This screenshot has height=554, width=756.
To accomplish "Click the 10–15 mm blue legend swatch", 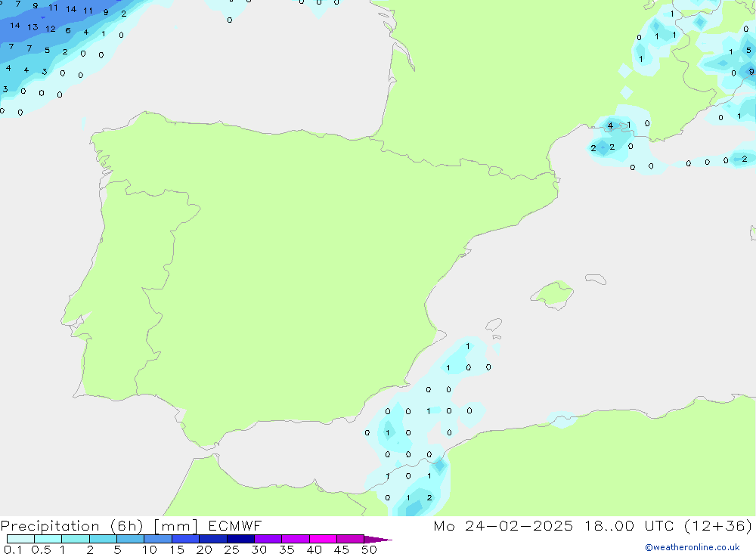I will coord(158,539).
